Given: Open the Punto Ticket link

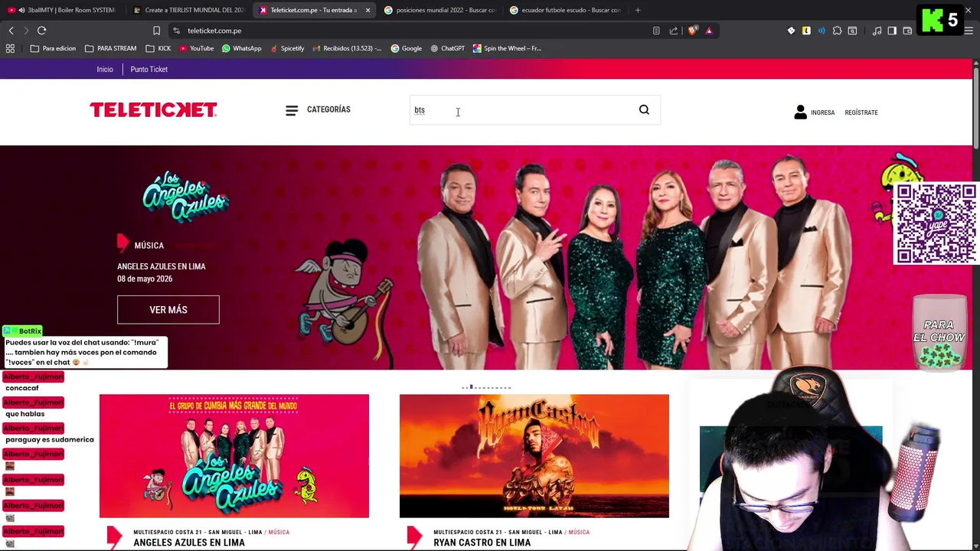Looking at the screenshot, I should 149,69.
